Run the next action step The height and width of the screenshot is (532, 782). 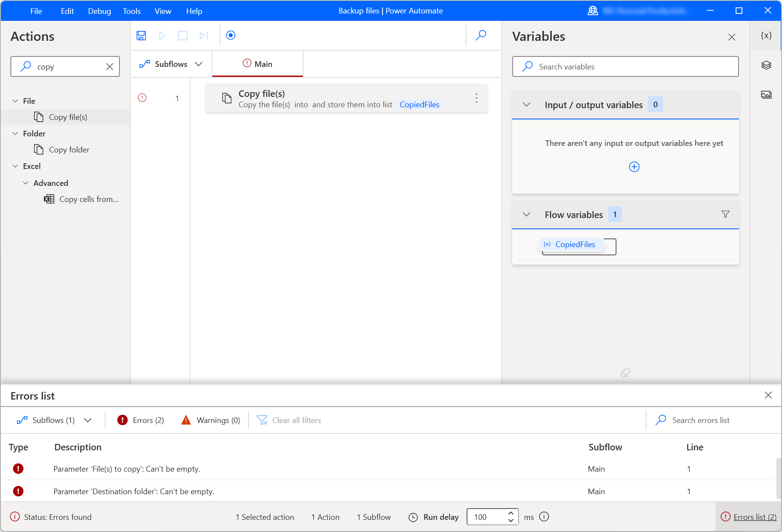203,36
